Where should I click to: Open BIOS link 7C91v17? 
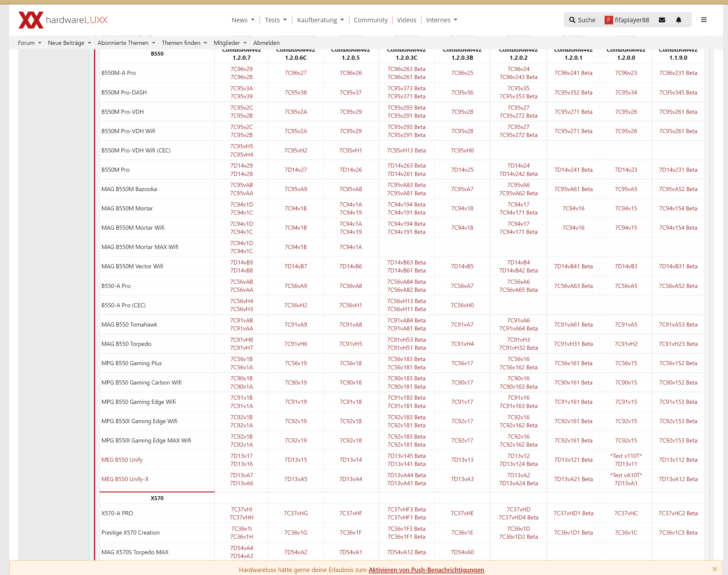(462, 402)
